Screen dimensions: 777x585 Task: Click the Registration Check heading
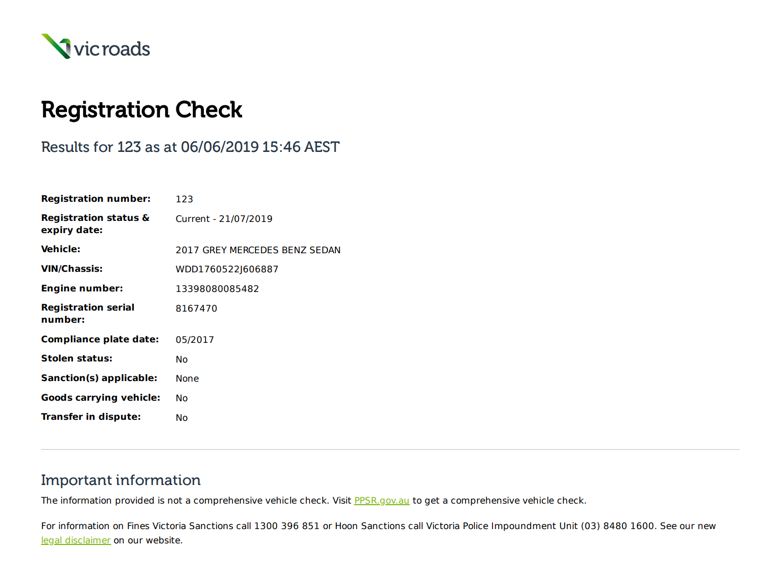[141, 109]
